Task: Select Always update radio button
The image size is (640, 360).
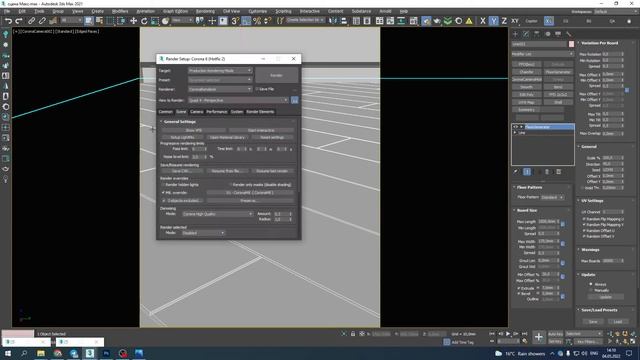Action: click(x=591, y=284)
